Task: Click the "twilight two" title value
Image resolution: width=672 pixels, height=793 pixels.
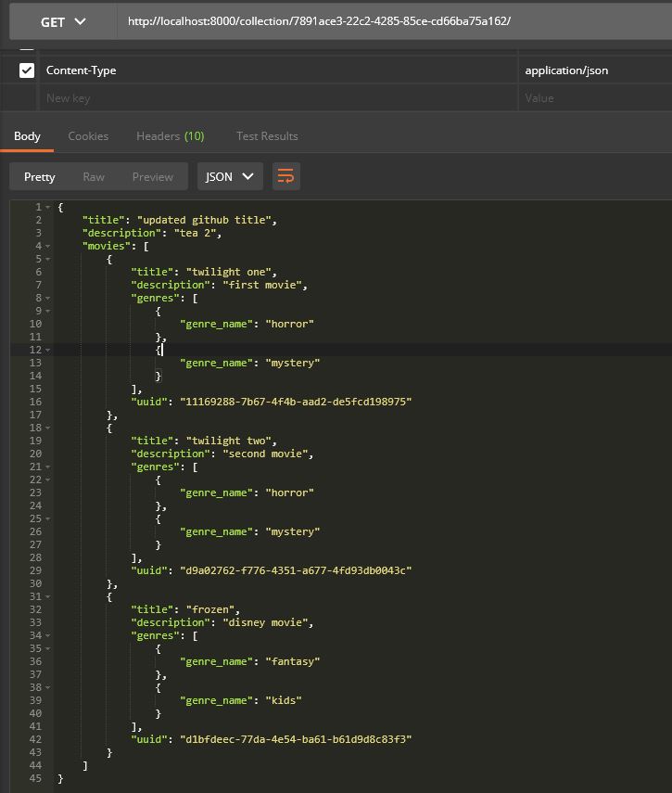Action: pos(229,441)
